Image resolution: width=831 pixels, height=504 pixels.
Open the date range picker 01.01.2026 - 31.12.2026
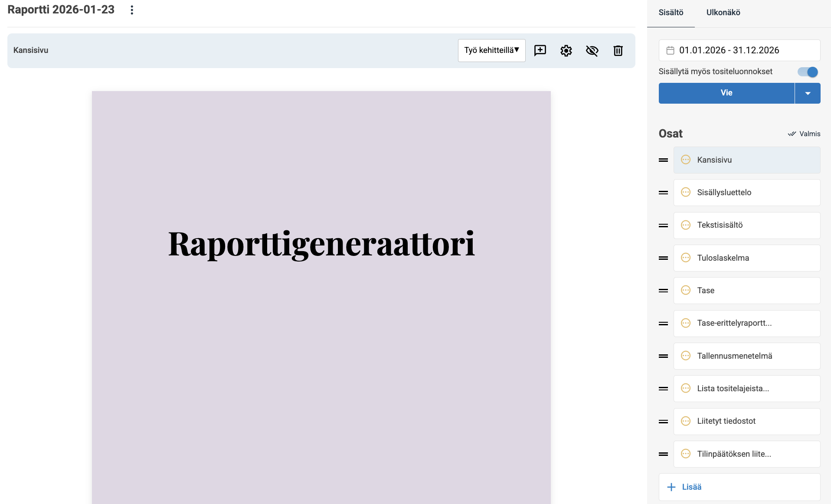739,50
